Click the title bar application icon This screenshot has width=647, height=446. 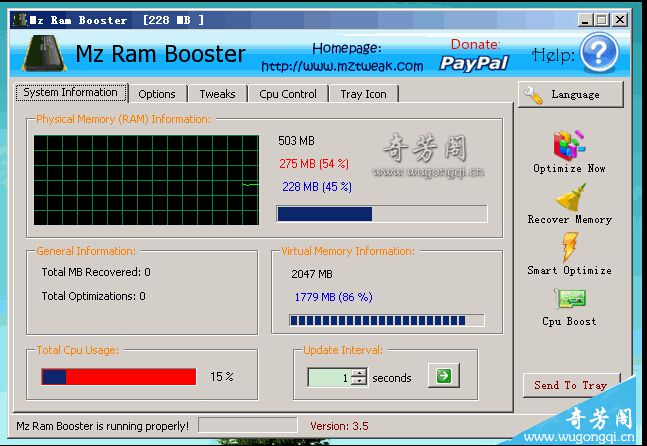[20, 20]
